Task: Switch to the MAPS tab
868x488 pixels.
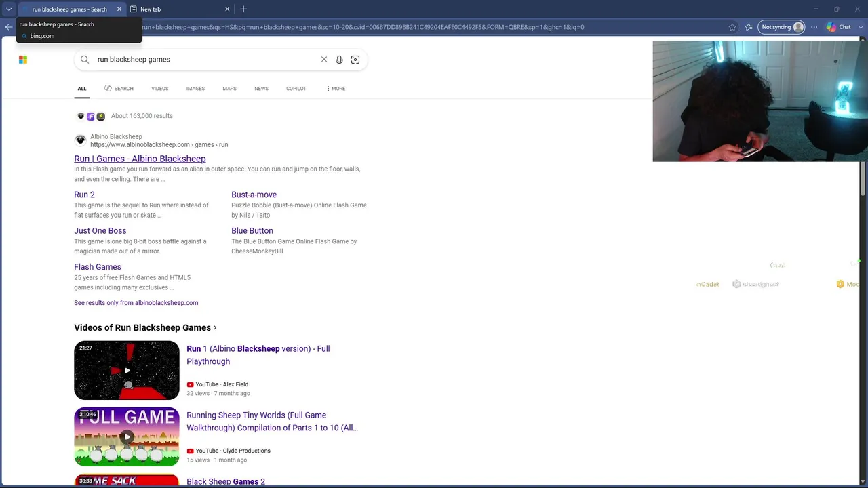Action: tap(230, 89)
